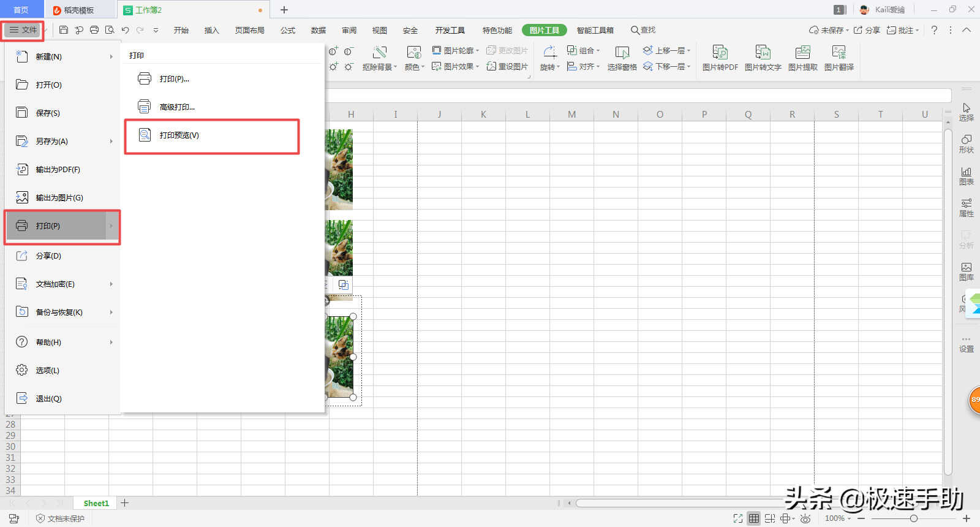Switch to the 页面布局 ribbon tab
This screenshot has height=527, width=980.
(250, 30)
